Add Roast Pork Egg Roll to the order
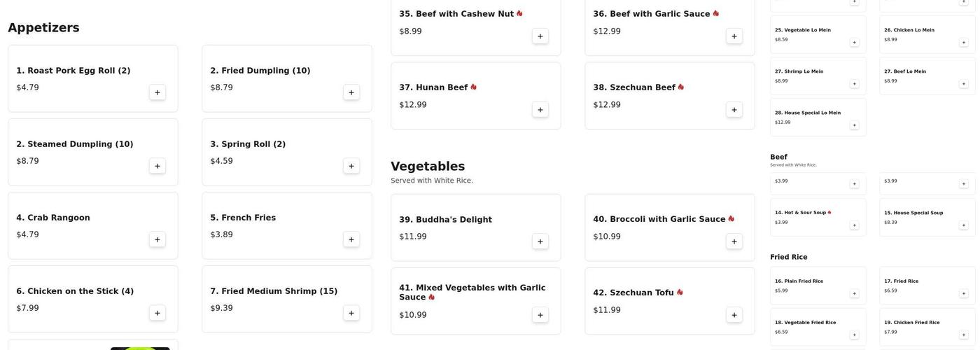Screen dimensions: 980x350 tap(157, 92)
